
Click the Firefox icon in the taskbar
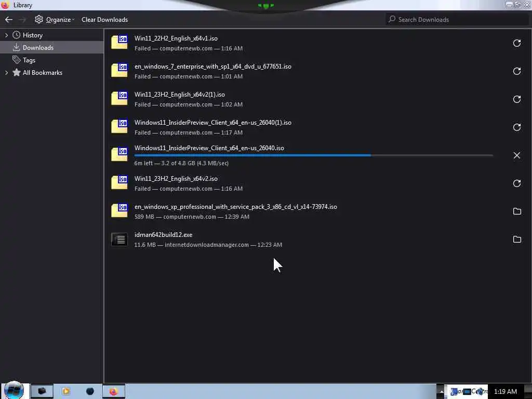click(114, 392)
